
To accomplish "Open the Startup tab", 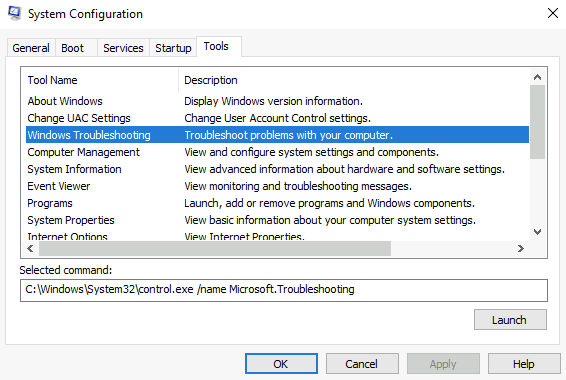I will coord(173,48).
